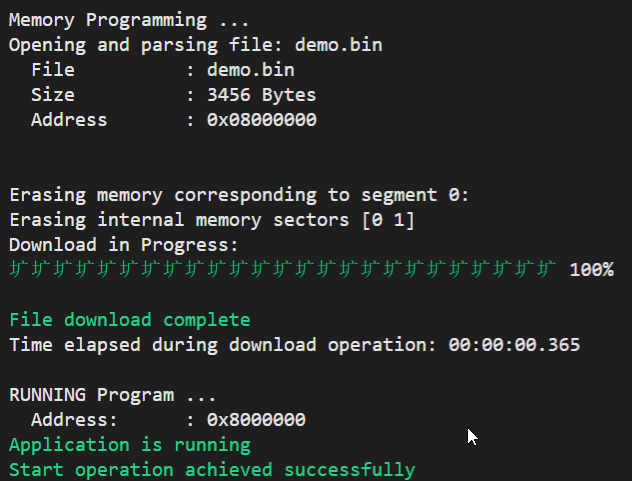The image size is (632, 481).
Task: Click the 'Size : 3456 Bytes' row
Action: tap(174, 95)
